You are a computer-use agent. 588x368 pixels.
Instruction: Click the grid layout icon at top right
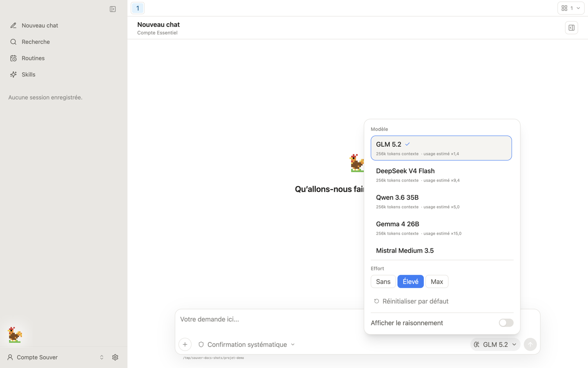click(x=564, y=8)
